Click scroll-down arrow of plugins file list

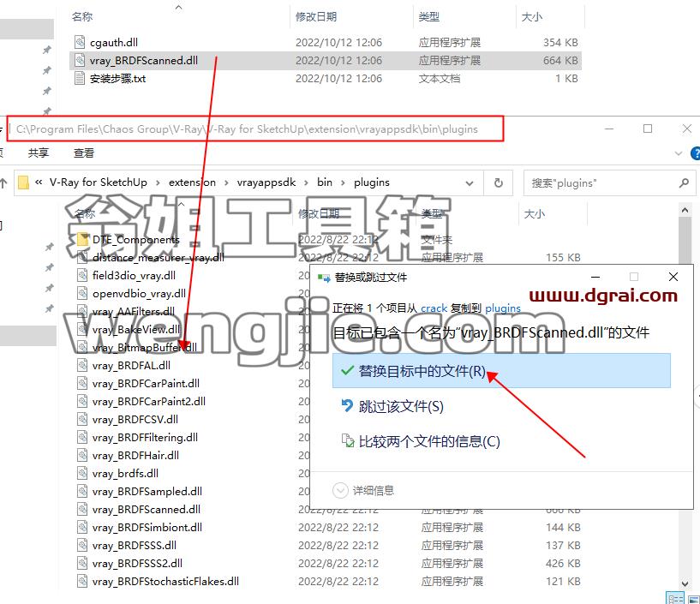coord(685,583)
